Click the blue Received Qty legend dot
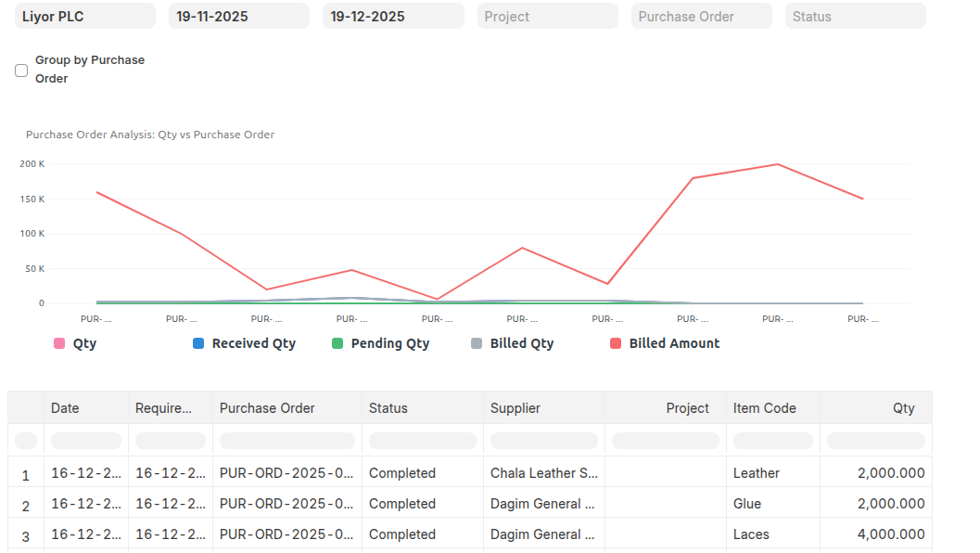The height and width of the screenshot is (553, 980). point(198,343)
